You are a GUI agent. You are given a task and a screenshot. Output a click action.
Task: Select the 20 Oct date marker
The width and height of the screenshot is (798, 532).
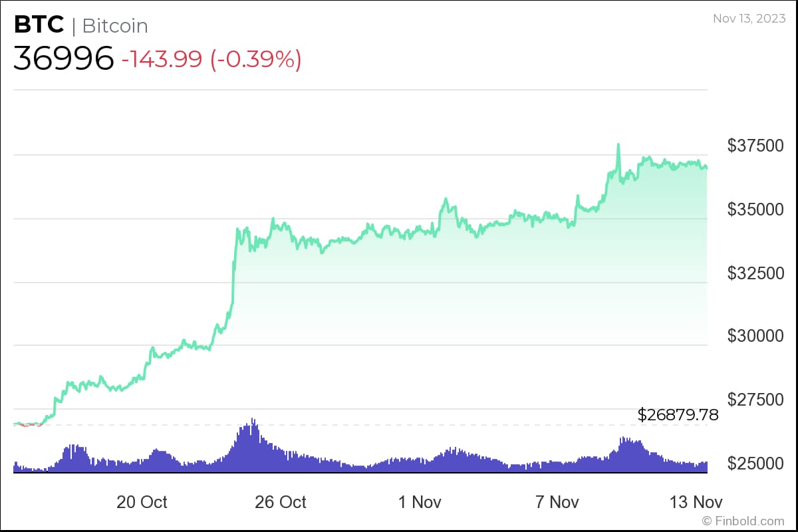click(142, 501)
